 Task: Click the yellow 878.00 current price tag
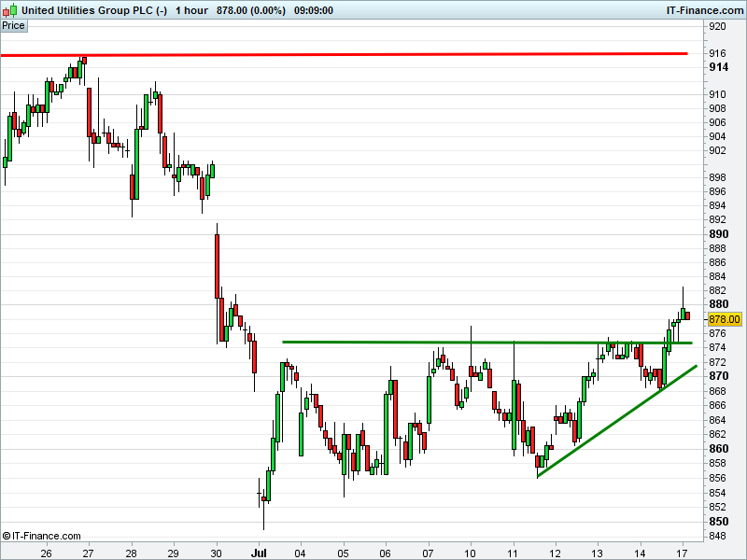[x=725, y=319]
